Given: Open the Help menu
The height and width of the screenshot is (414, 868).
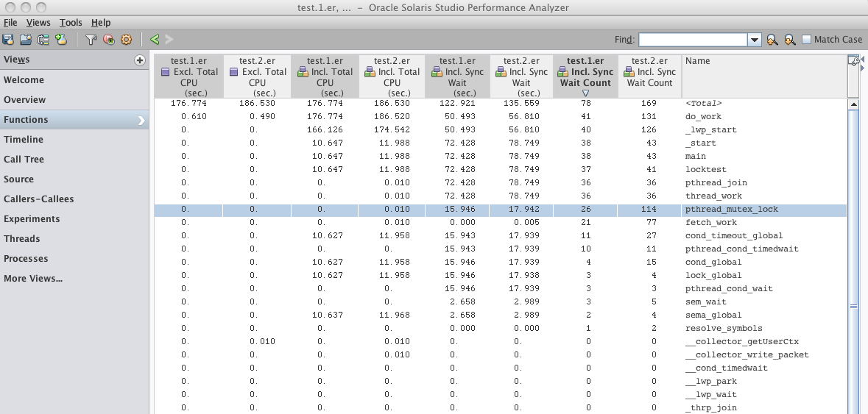Looking at the screenshot, I should (101, 23).
